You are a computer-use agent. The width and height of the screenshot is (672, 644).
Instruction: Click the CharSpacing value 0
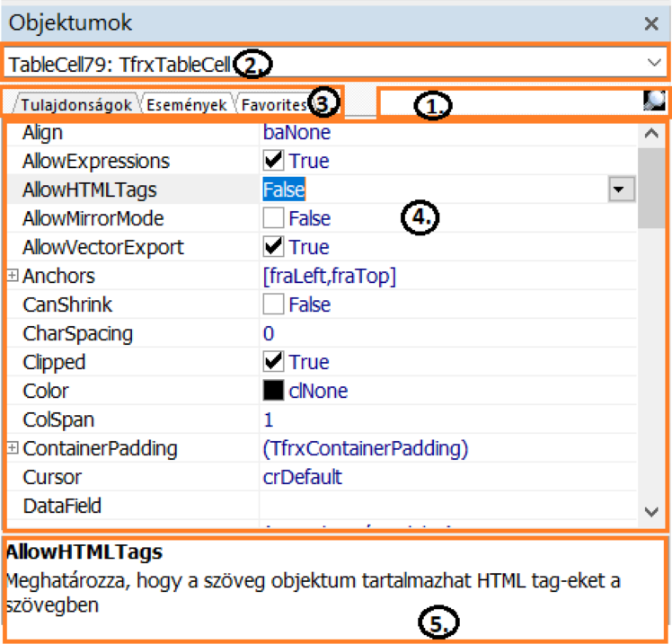point(269,333)
